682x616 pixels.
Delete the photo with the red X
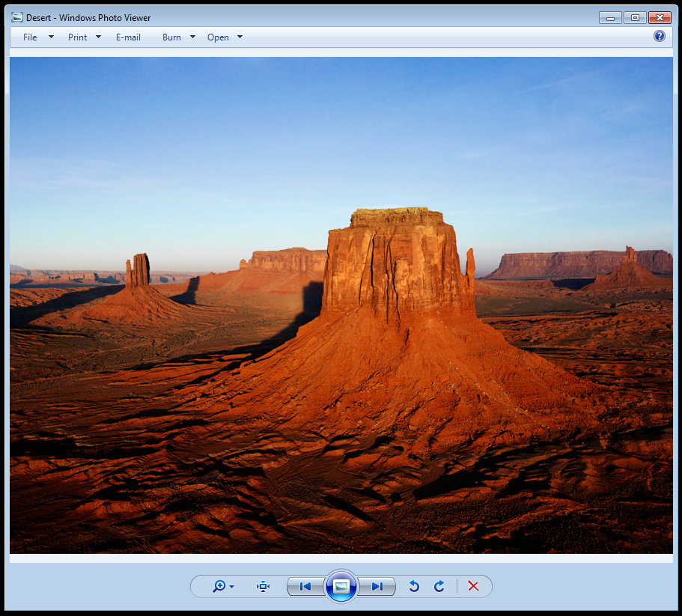(473, 587)
